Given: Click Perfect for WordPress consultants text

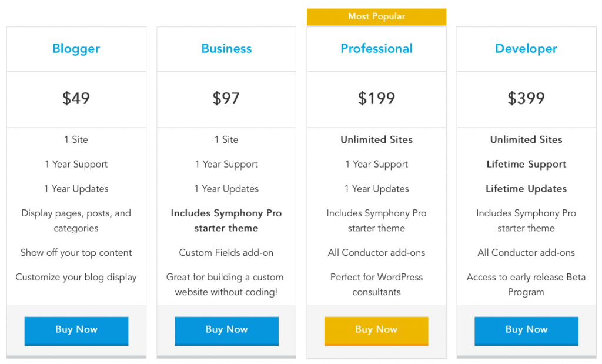Looking at the screenshot, I should (377, 285).
